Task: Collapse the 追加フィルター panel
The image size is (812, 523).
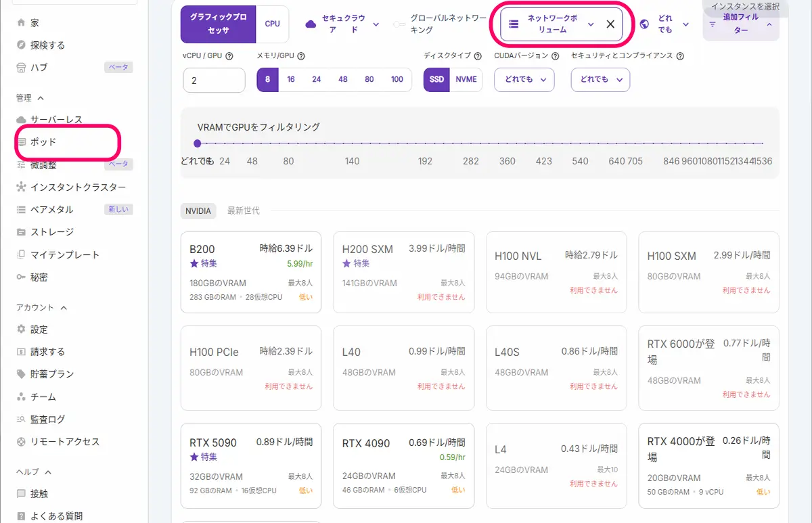Action: (741, 24)
